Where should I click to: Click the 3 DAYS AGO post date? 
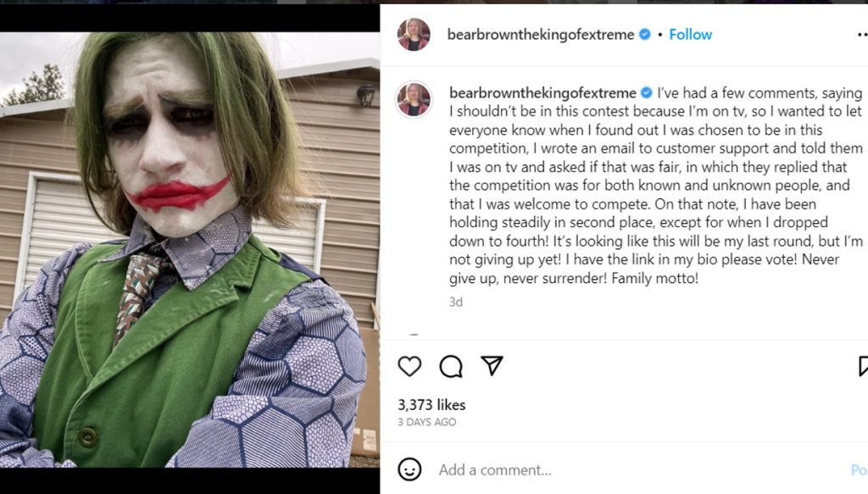(427, 422)
